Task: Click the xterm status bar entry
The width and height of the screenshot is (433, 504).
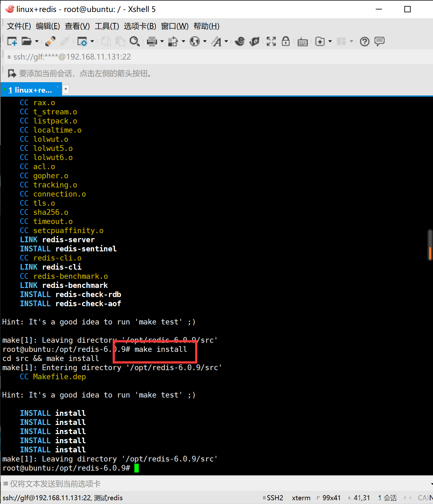Action: 301,498
